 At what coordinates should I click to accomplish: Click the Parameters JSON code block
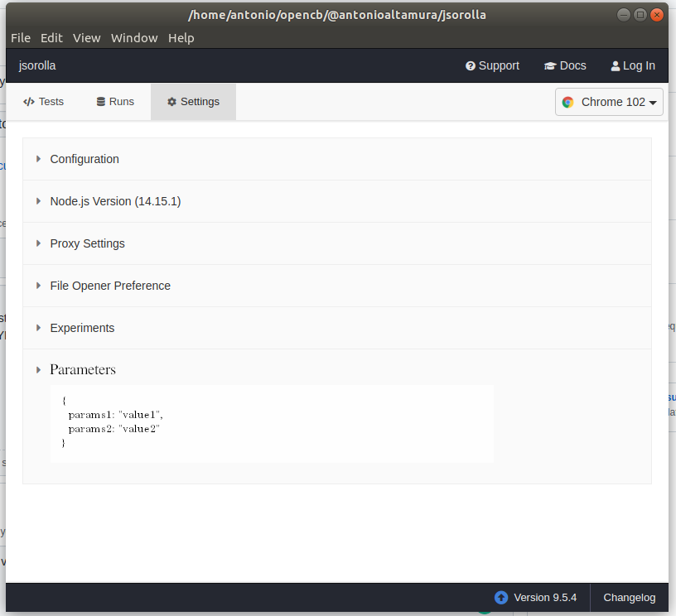272,421
